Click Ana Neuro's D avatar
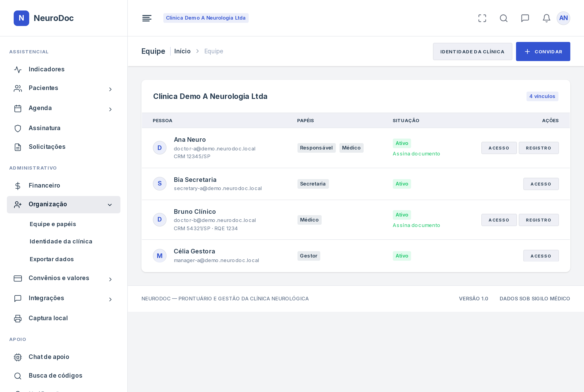The image size is (584, 392). point(160,148)
